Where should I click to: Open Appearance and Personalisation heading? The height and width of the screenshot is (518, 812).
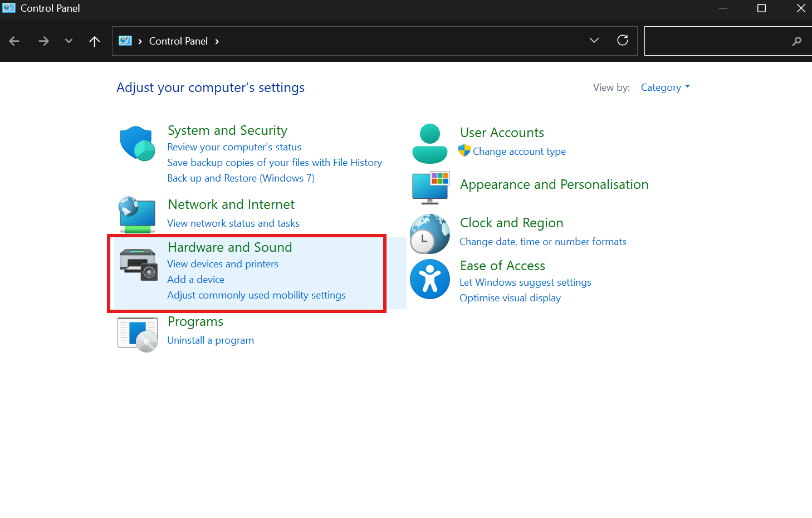[x=554, y=184]
